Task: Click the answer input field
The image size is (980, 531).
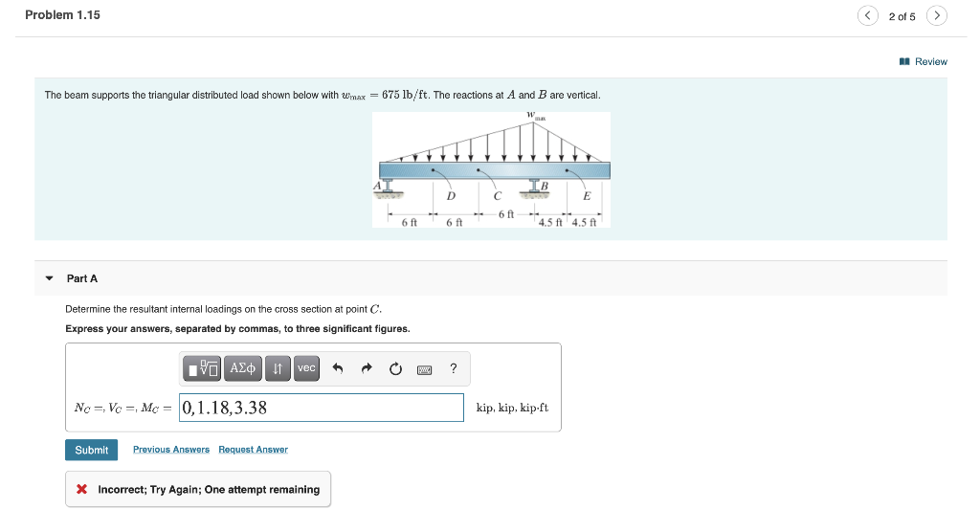Action: click(322, 408)
